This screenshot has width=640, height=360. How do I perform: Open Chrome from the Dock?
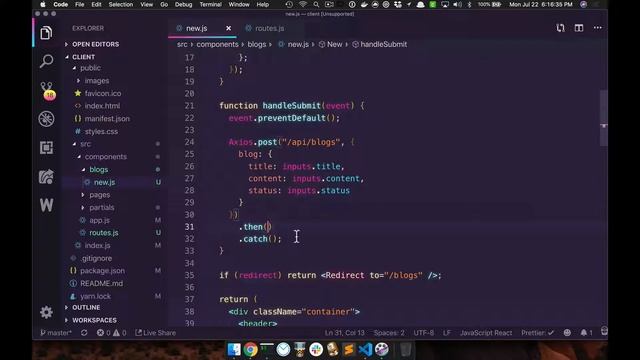click(251, 349)
